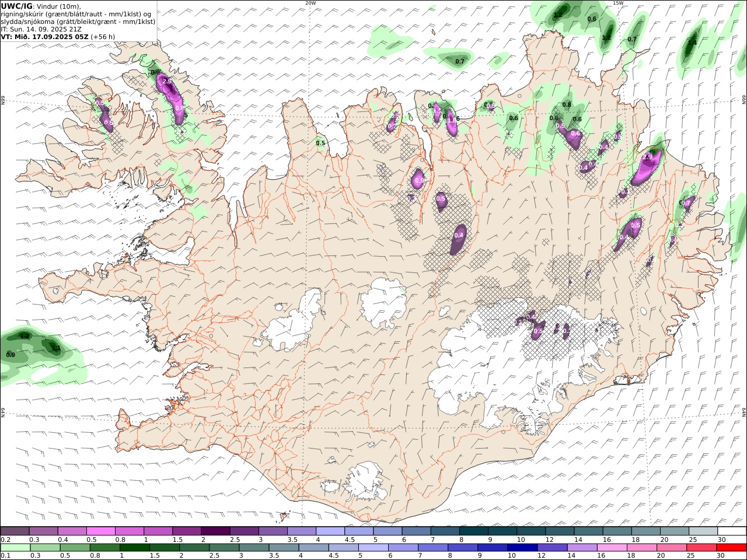Select the dark teal 8 swatch in upper legend row
Viewport: 747px width, 560px height.
click(x=474, y=531)
